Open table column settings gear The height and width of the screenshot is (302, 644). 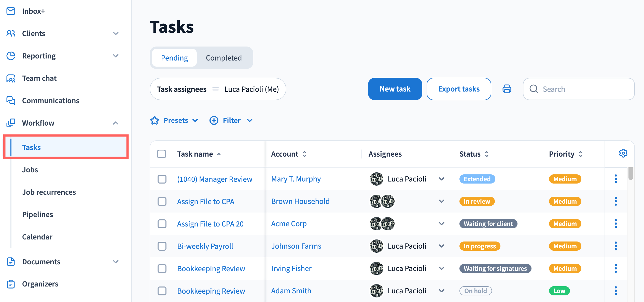623,153
